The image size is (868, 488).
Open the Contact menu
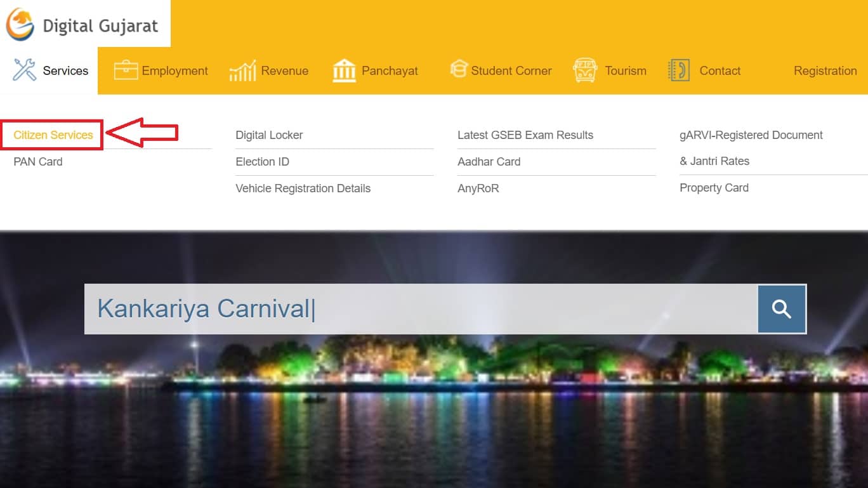pyautogui.click(x=720, y=71)
